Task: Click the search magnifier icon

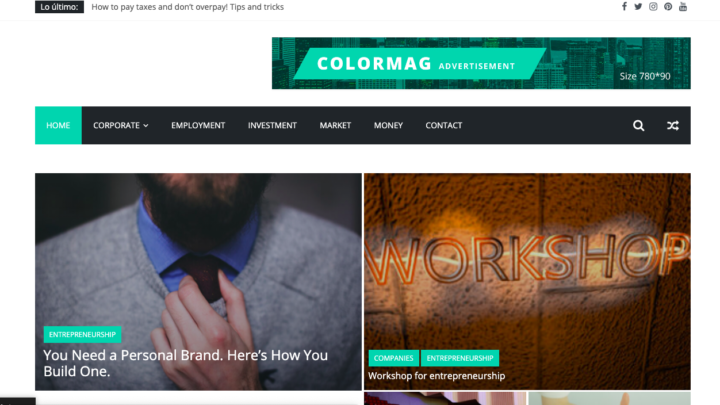Action: point(638,125)
